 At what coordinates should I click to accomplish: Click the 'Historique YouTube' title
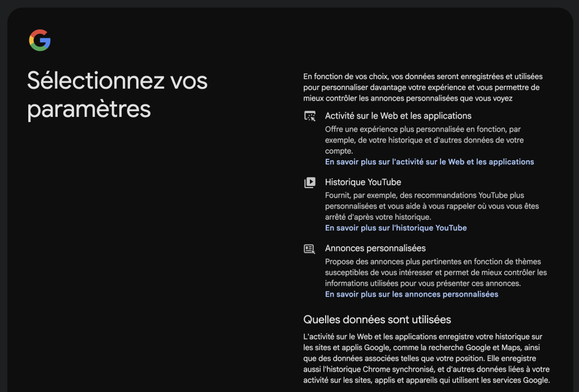363,182
